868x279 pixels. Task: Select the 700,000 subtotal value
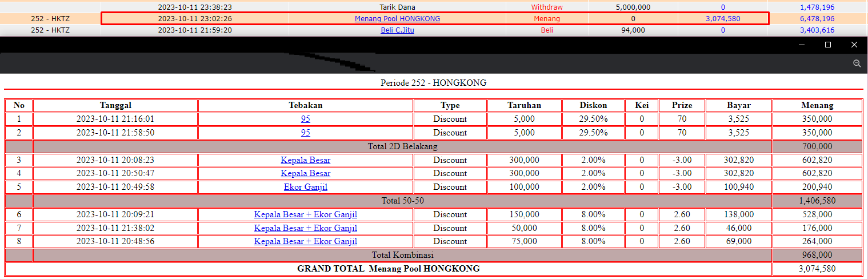(x=817, y=146)
